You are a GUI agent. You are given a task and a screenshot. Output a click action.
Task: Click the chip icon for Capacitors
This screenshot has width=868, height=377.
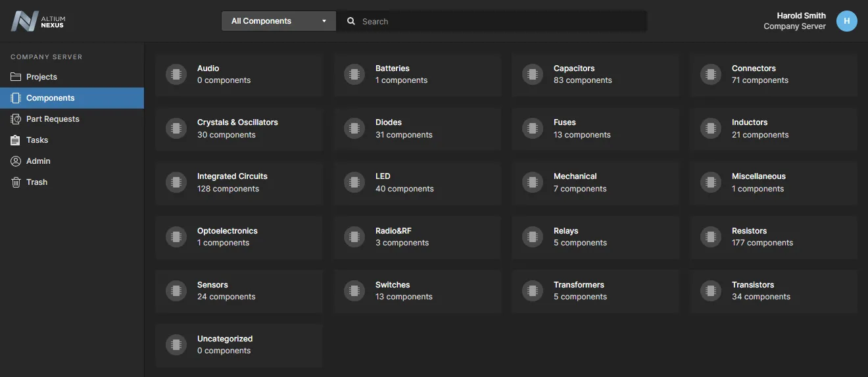coord(533,74)
